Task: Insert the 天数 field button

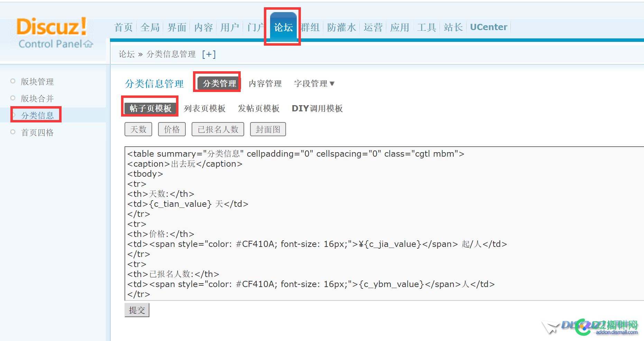Action: 138,129
